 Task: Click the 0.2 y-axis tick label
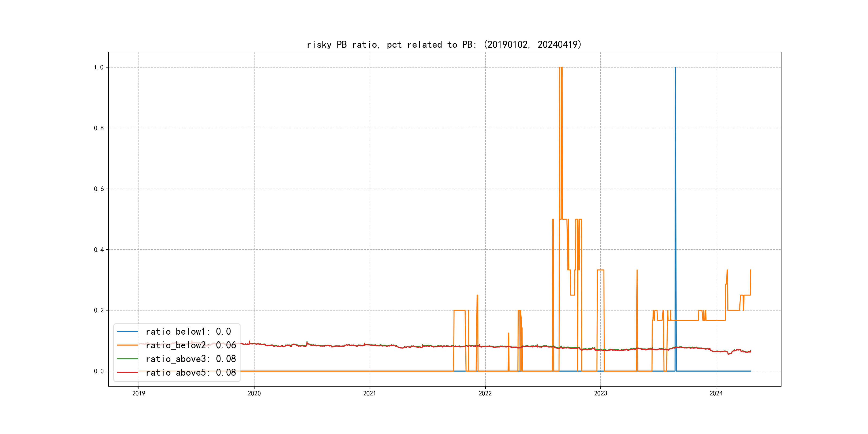(98, 310)
